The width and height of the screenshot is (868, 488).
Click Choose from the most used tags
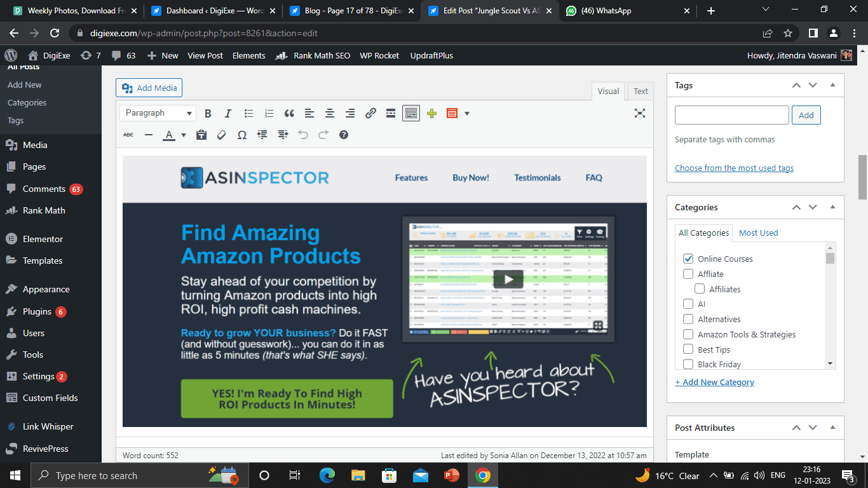pyautogui.click(x=734, y=168)
